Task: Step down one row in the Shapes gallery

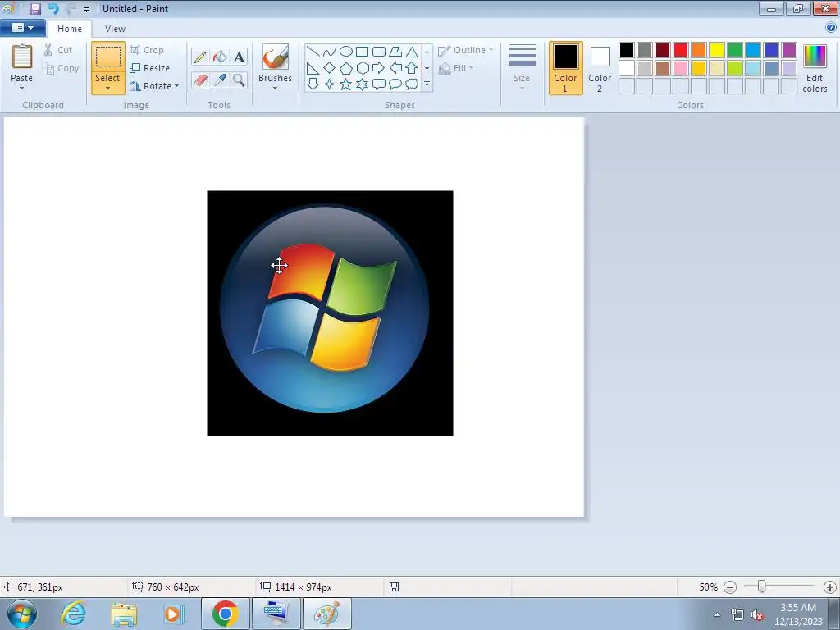Action: 427,68
